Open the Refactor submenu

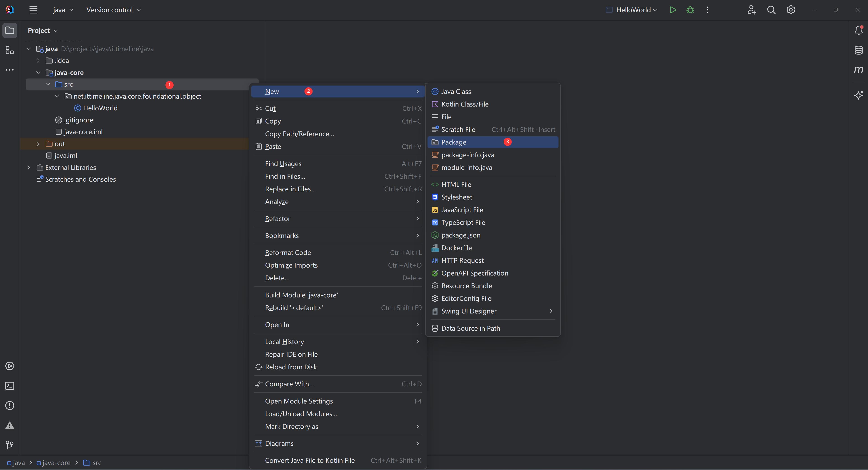338,218
